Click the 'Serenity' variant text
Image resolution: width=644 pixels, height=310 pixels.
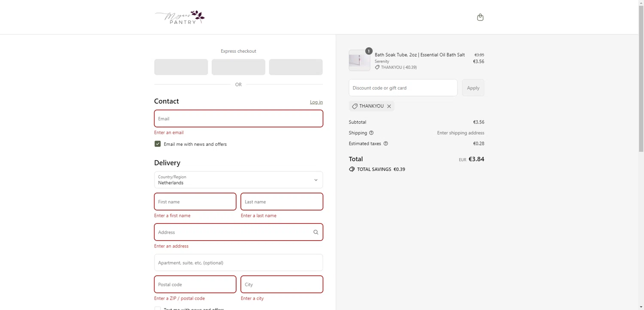click(382, 61)
